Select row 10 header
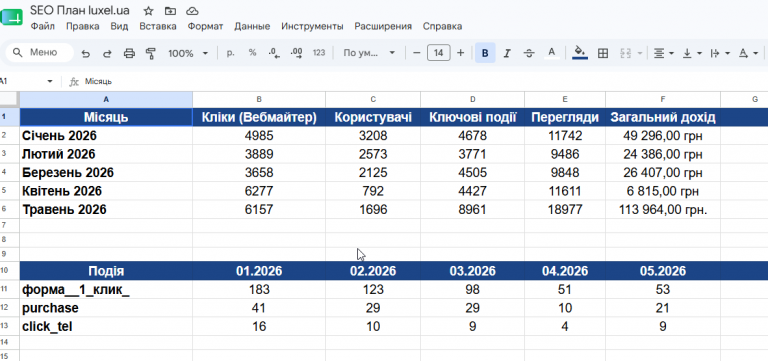768x361 pixels. 9,270
